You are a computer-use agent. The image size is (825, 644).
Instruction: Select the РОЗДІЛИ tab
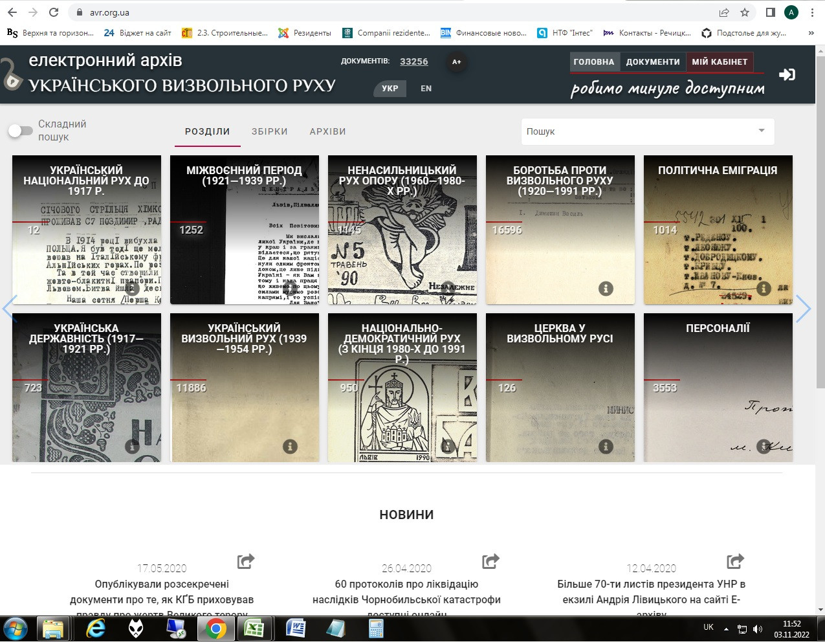(x=208, y=131)
